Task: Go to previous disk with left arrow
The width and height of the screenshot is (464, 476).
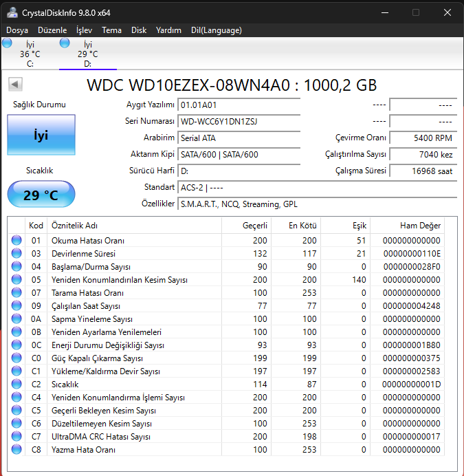Action: tap(15, 84)
